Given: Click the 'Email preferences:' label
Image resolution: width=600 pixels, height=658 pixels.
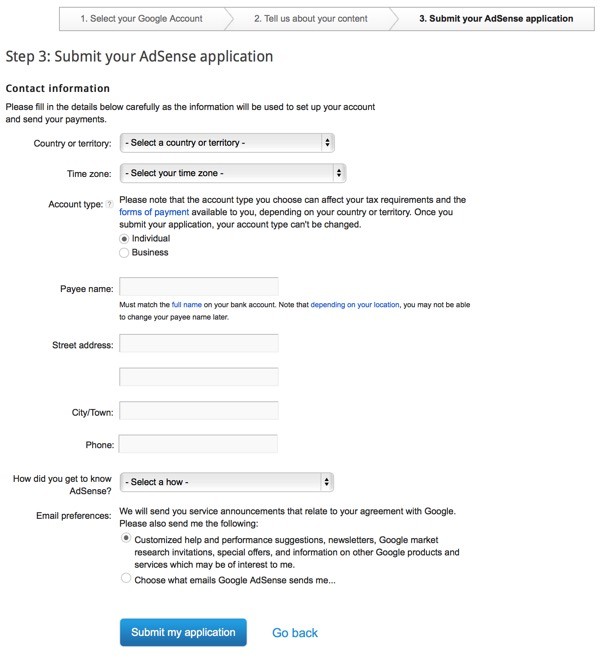Looking at the screenshot, I should [x=74, y=516].
